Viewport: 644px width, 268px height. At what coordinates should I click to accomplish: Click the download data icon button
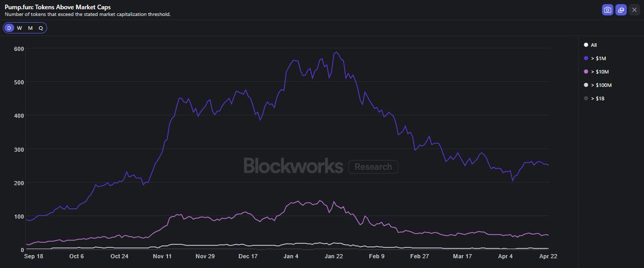pyautogui.click(x=621, y=10)
